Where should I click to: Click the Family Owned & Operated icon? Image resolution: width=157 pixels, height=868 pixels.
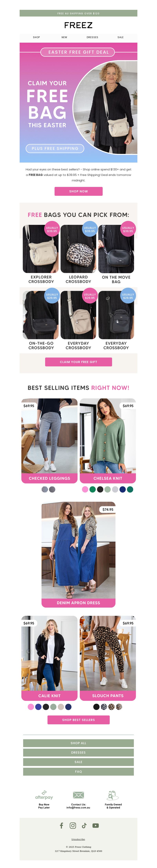(x=113, y=795)
